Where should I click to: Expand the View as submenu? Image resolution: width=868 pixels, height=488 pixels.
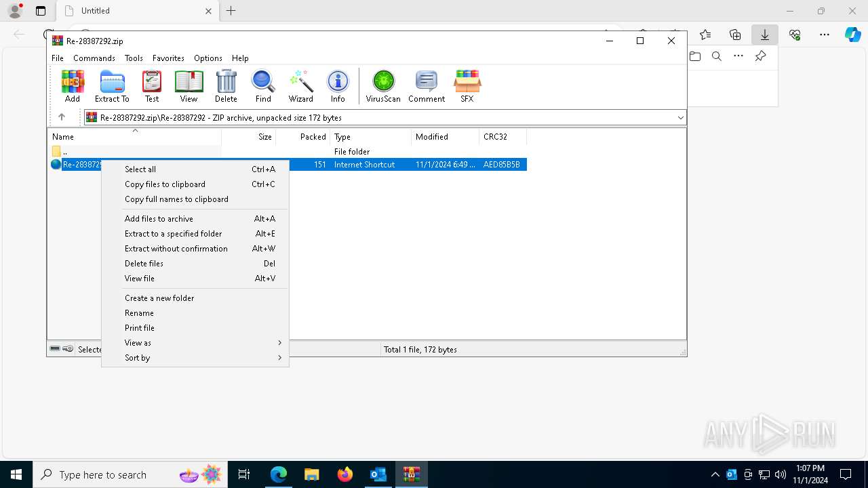coord(279,343)
